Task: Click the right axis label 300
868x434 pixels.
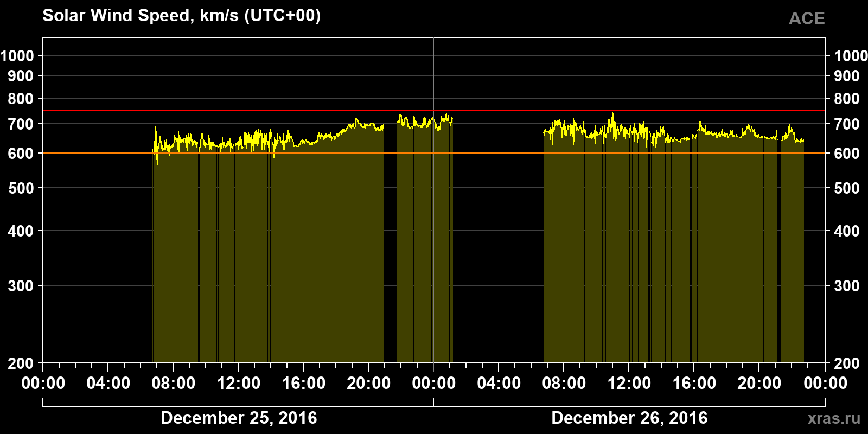Action: [847, 286]
